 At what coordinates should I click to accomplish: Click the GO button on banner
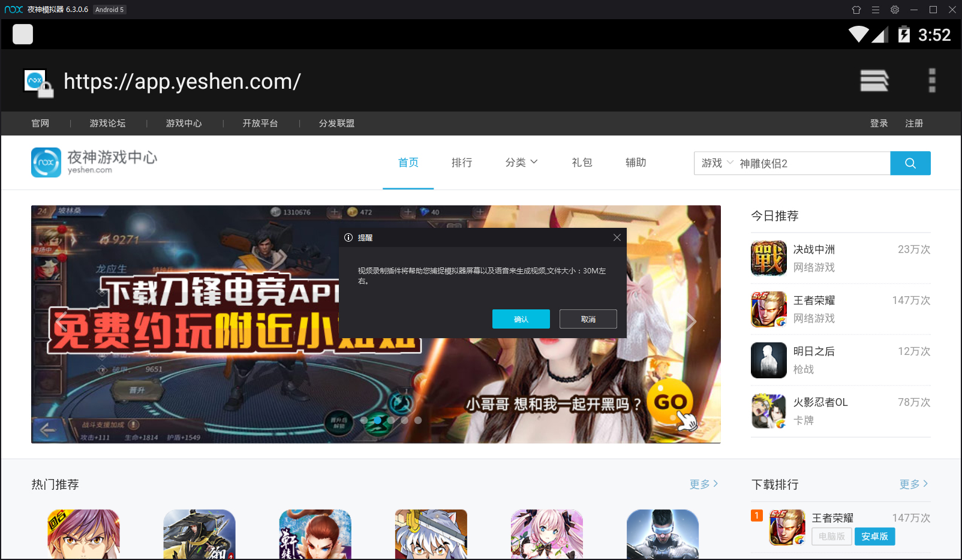(x=671, y=402)
